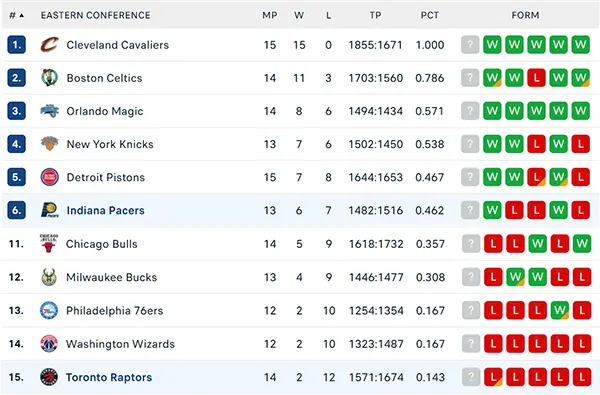Click the Chicago Bulls logo
The width and height of the screenshot is (600, 395).
tap(49, 243)
